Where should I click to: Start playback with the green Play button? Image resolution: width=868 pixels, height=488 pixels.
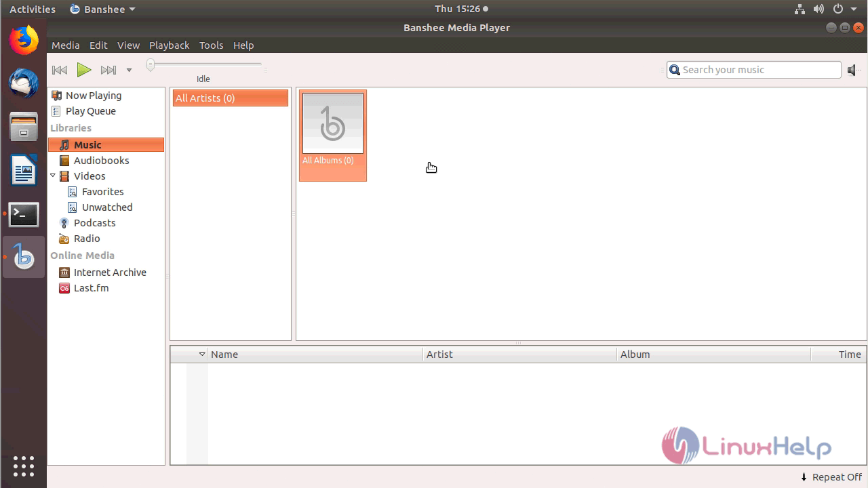coord(84,70)
